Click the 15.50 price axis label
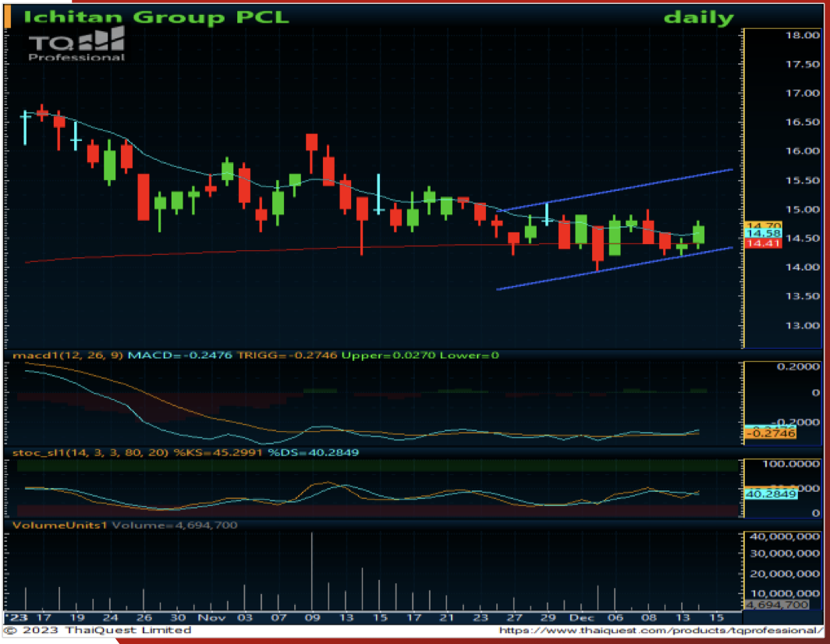Screen dimensions: 830x644 coord(803,180)
